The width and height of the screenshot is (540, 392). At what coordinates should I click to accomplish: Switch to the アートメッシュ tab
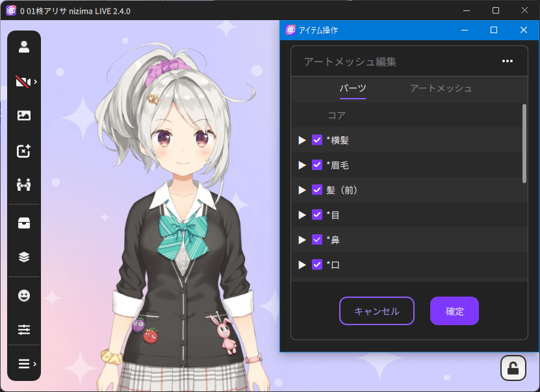[x=441, y=88]
